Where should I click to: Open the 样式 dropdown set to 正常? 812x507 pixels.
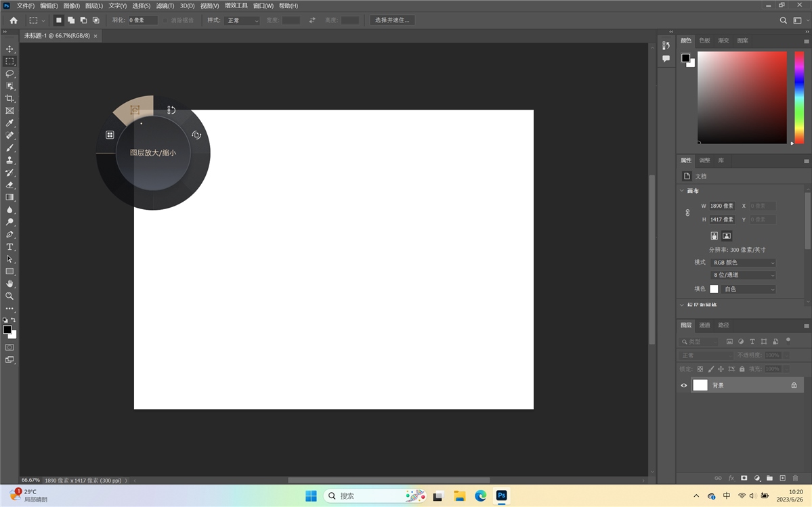[242, 20]
